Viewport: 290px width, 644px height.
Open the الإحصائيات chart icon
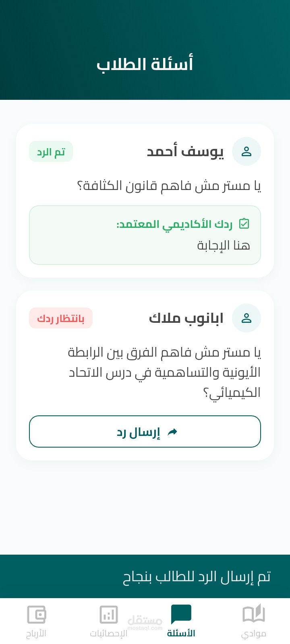[x=109, y=615]
